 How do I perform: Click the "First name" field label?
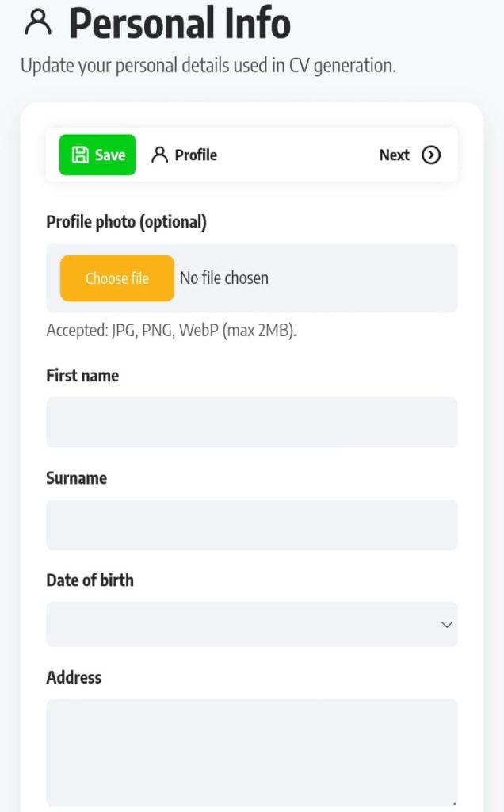(82, 376)
